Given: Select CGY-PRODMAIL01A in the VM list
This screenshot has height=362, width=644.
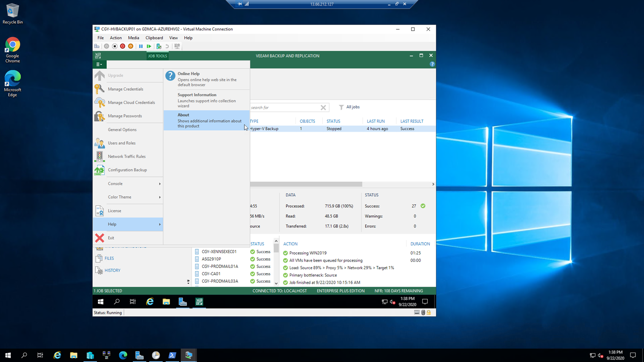Looking at the screenshot, I should [x=220, y=266].
